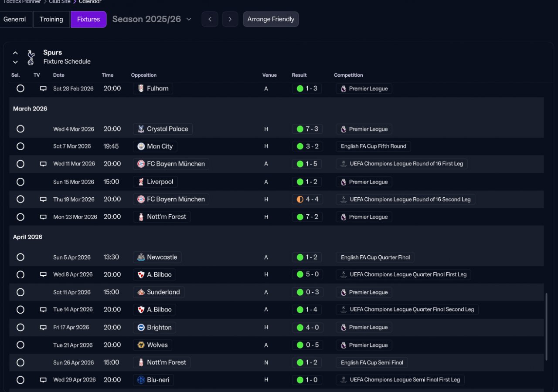This screenshot has height=392, width=558.
Task: Select the Wolves fixture radio button
Action: tap(20, 345)
